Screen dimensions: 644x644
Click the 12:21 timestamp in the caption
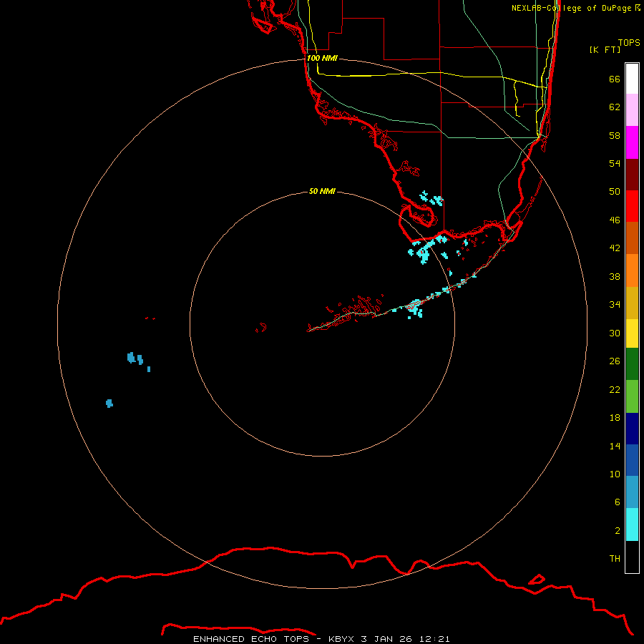[x=434, y=639]
